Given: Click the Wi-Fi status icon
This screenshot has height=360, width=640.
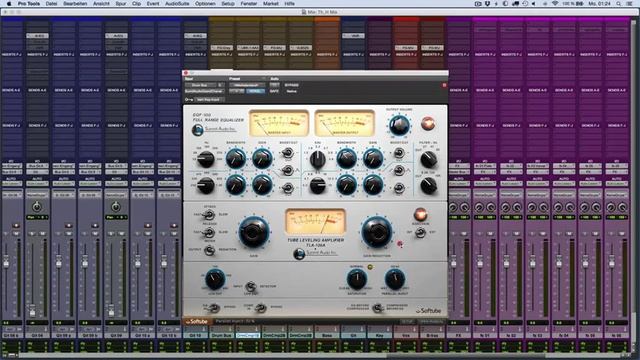Looking at the screenshot, I should 555,4.
